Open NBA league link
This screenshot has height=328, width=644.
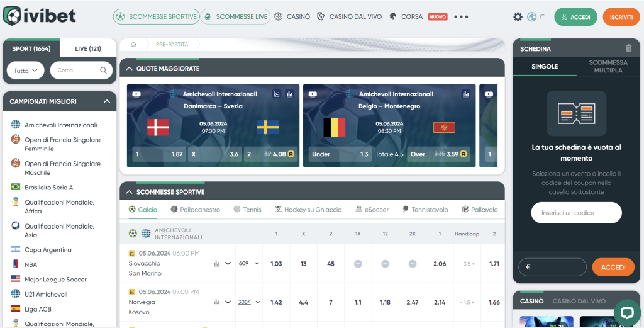pos(31,264)
